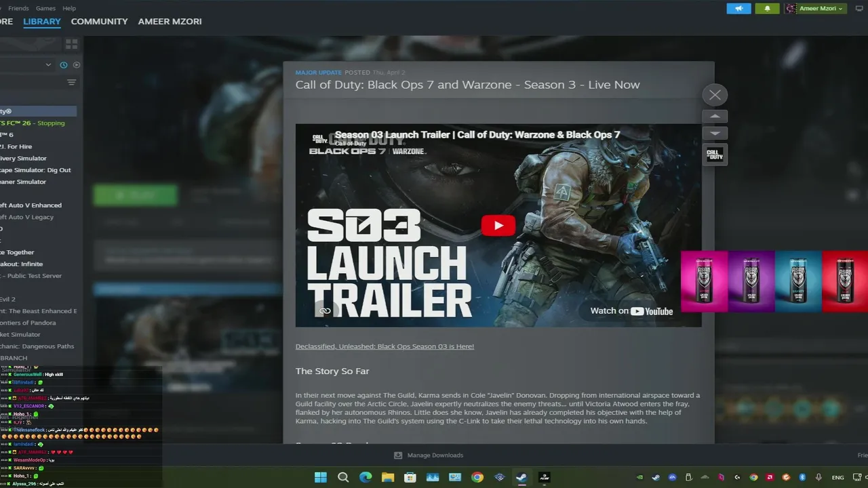This screenshot has height=488, width=868.
Task: Open the AMEER MZORI profile tab
Action: point(170,22)
